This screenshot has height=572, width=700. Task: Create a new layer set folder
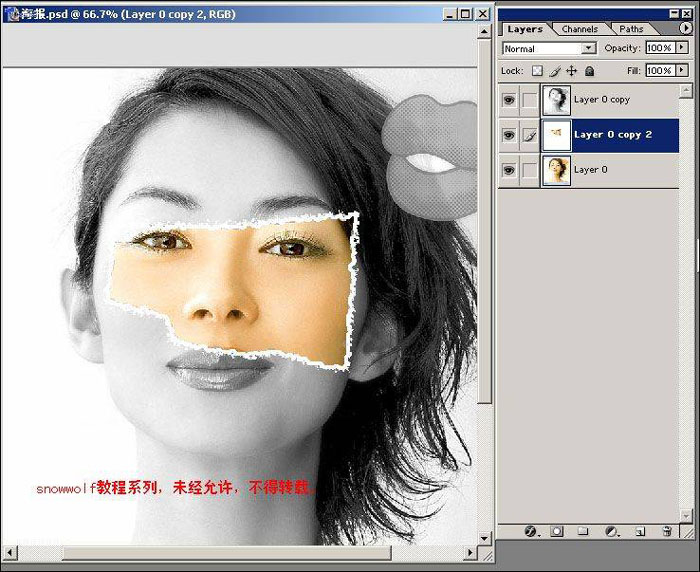(584, 532)
